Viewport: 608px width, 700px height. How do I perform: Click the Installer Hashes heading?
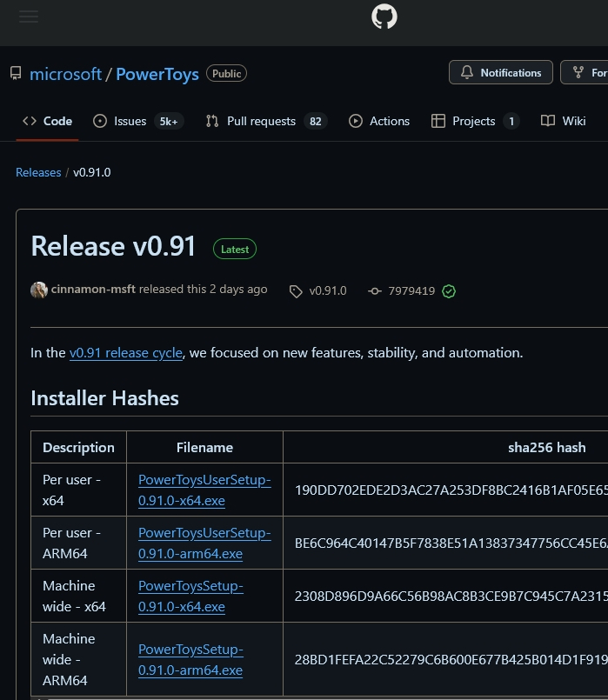pos(105,397)
